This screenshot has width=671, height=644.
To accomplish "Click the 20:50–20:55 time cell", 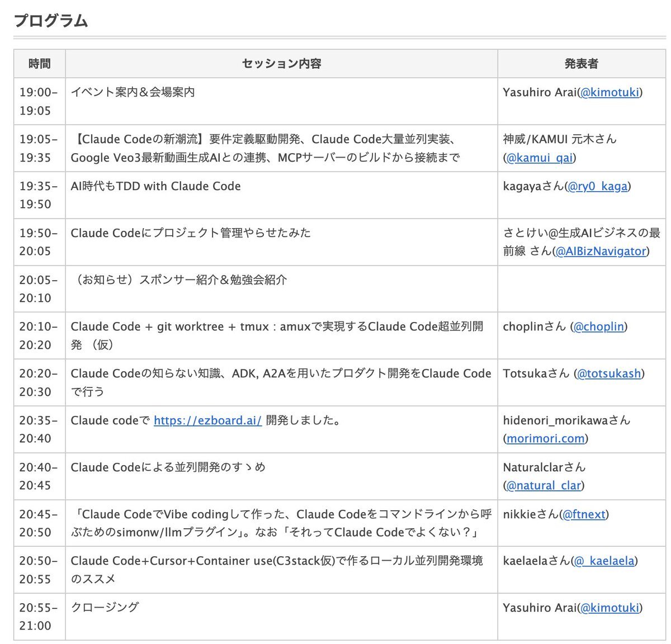I will [40, 570].
